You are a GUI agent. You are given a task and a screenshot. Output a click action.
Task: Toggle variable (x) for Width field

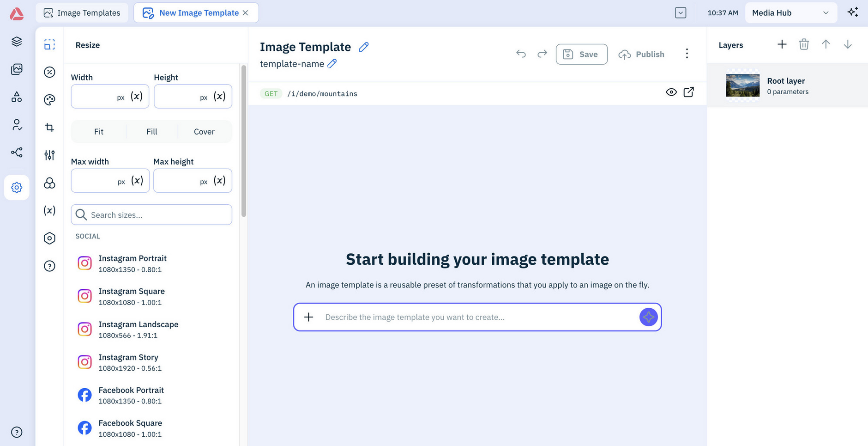(x=137, y=96)
